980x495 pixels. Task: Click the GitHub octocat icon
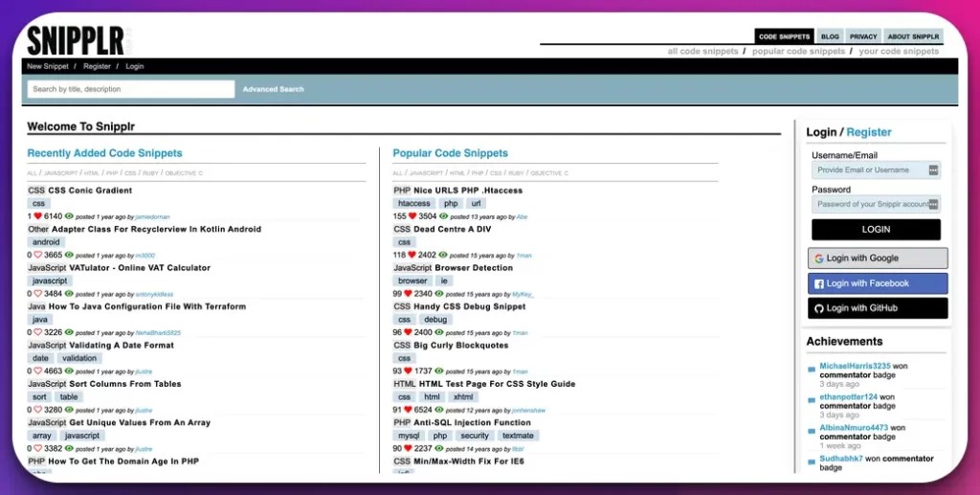pyautogui.click(x=819, y=308)
